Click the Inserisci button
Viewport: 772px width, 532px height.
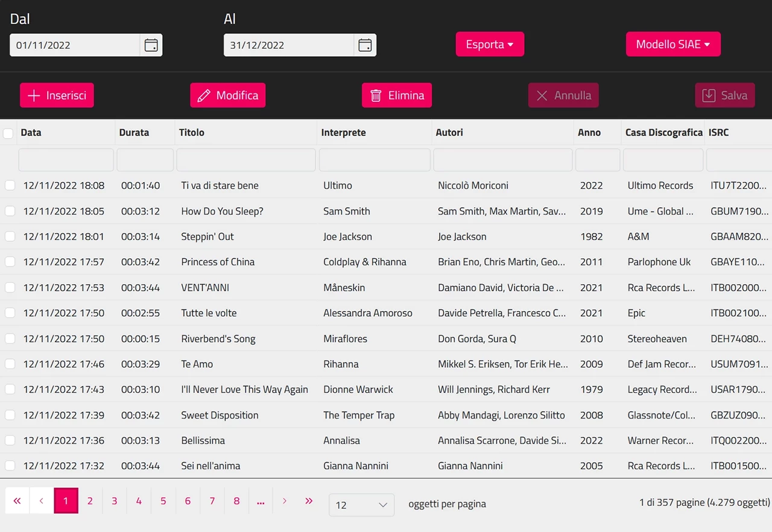click(57, 95)
